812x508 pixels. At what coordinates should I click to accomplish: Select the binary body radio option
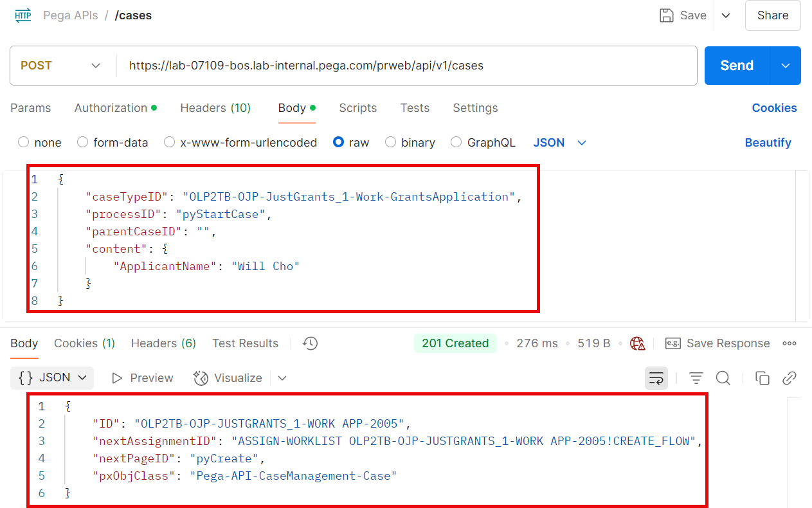(390, 143)
